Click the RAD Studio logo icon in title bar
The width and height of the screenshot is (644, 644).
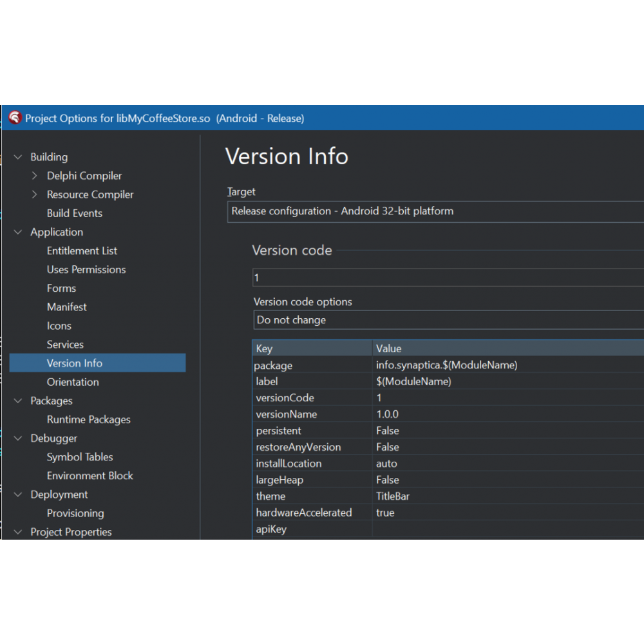15,118
